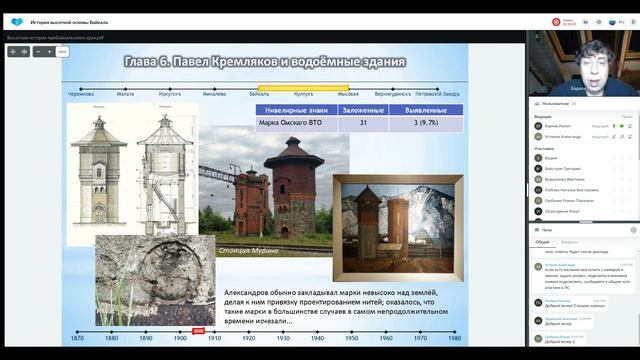Toggle muted microphone for second presenter Александр
640x360 pixels.
[x=613, y=137]
